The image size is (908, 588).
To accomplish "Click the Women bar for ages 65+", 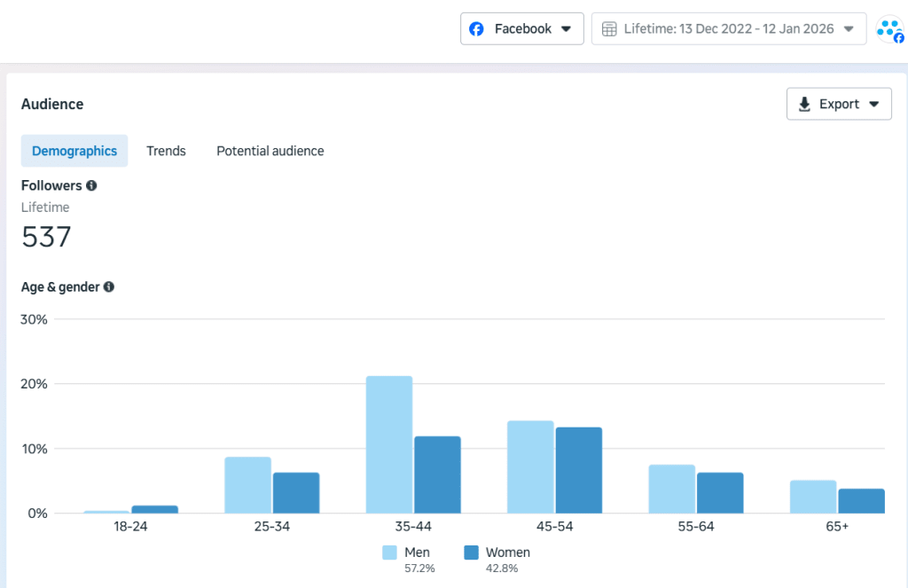I will (x=861, y=501).
